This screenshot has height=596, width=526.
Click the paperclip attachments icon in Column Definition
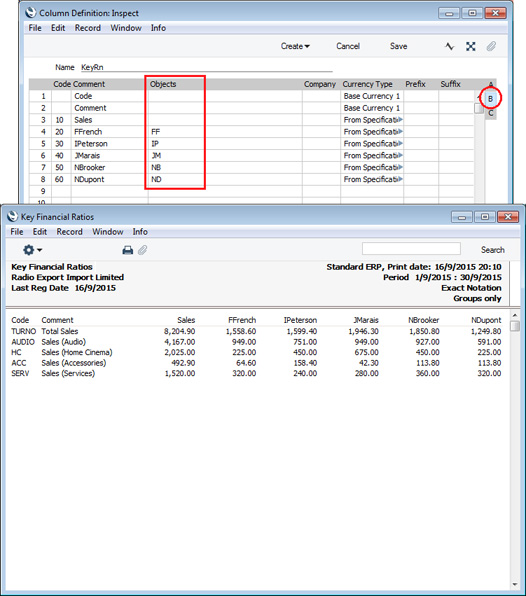pyautogui.click(x=491, y=46)
